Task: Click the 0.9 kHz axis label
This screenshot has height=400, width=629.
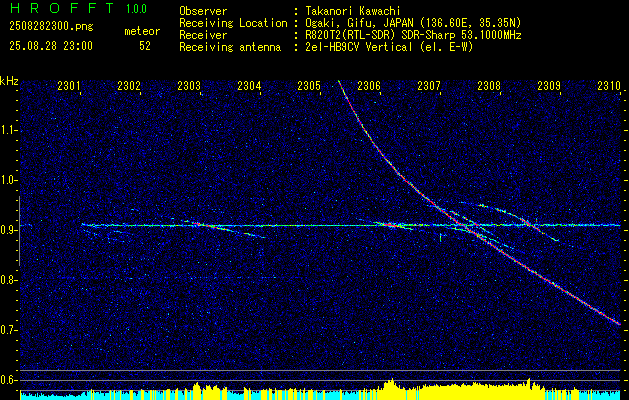Action: (x=8, y=230)
